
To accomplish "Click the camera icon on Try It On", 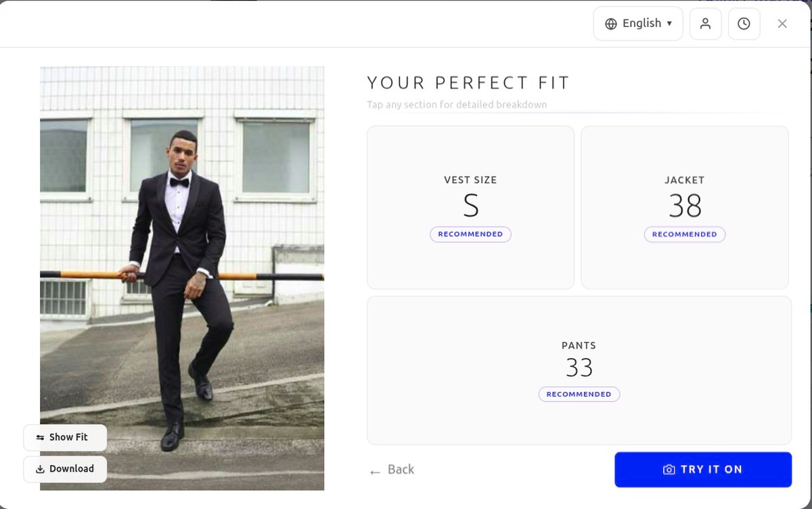I will (669, 470).
